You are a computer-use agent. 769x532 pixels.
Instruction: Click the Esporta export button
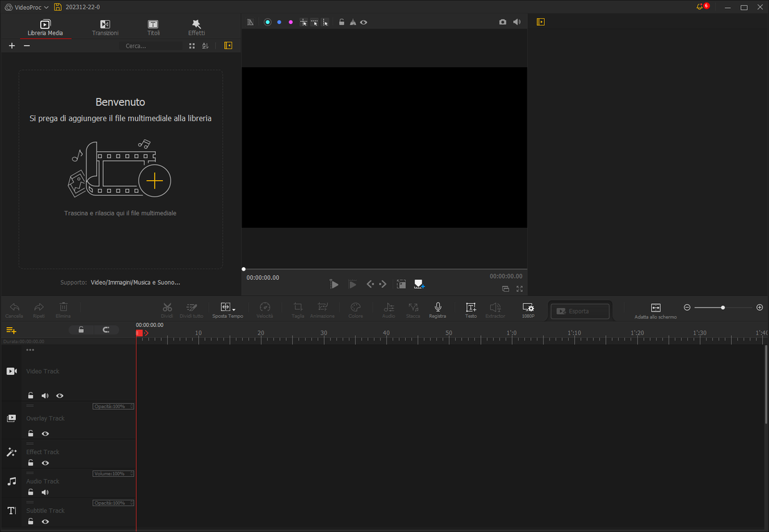point(580,311)
